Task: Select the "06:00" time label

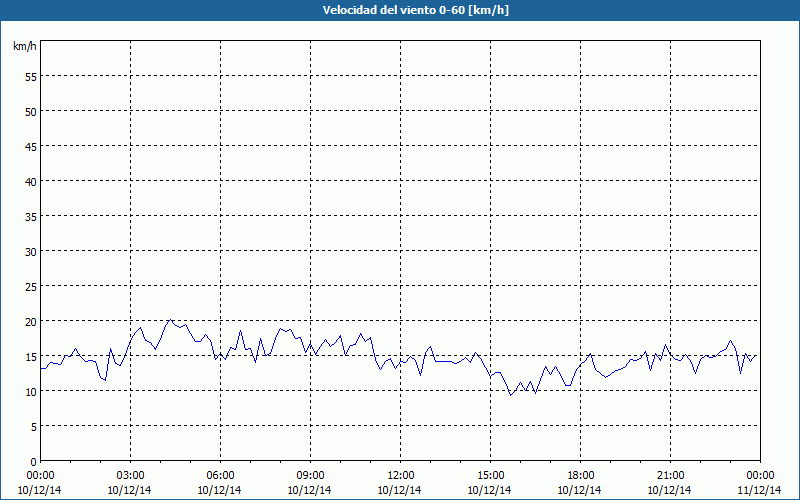Action: tap(220, 476)
